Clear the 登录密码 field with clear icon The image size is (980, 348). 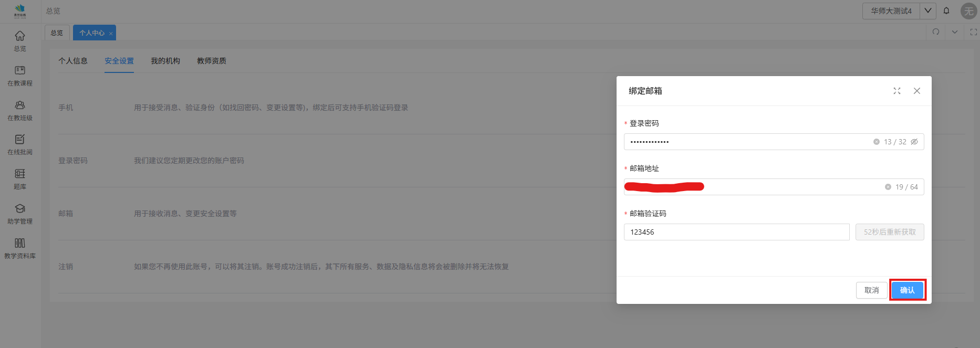(x=877, y=142)
